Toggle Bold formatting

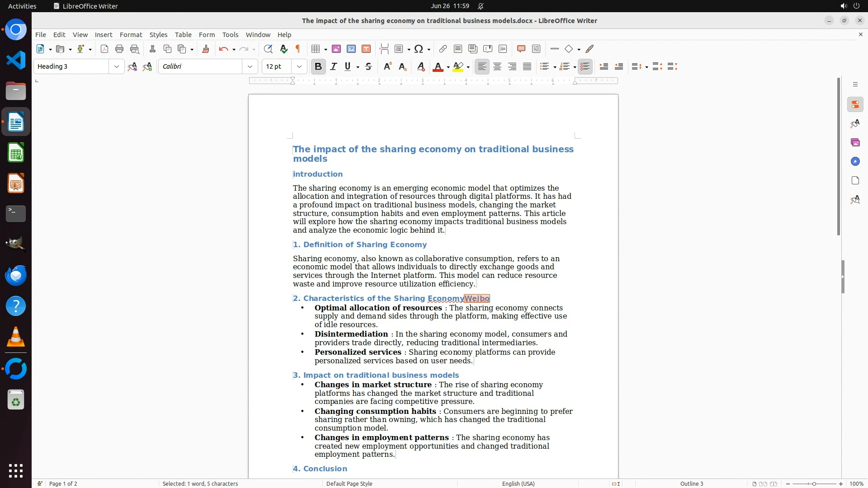pyautogui.click(x=318, y=66)
